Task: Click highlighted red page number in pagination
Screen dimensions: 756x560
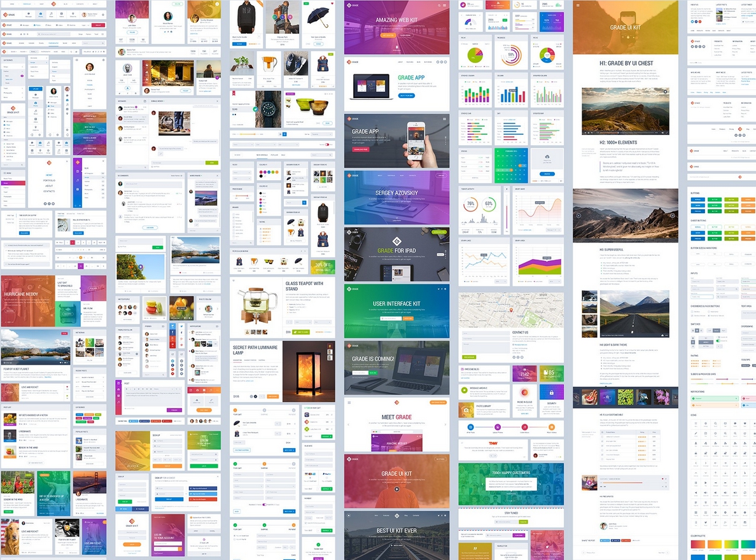Action: tap(73, 242)
